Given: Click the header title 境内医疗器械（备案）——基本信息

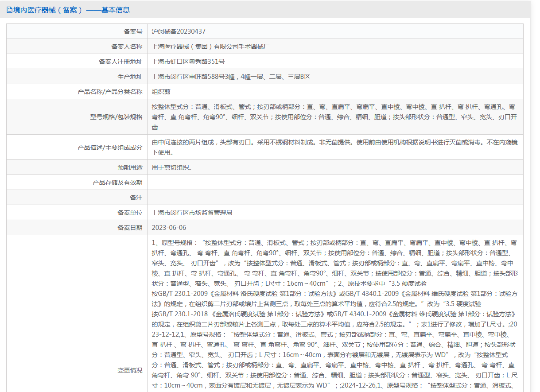Looking at the screenshot, I should point(71,10).
